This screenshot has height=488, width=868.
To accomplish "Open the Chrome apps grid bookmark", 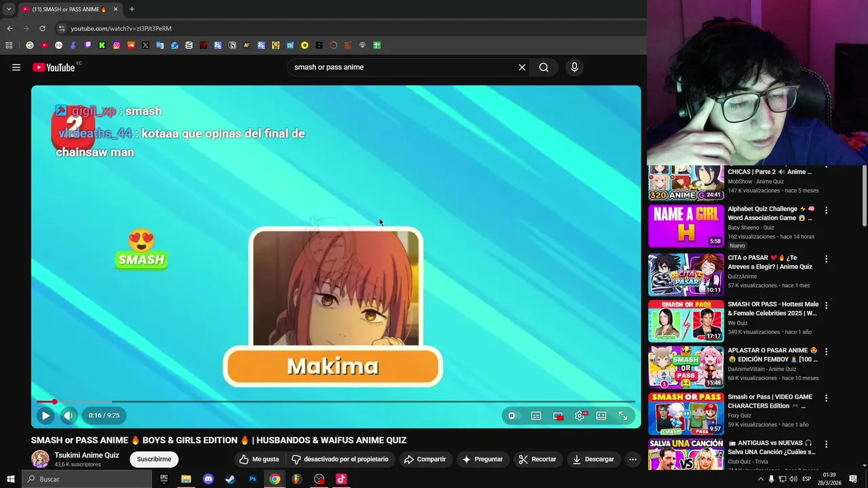I will [9, 45].
